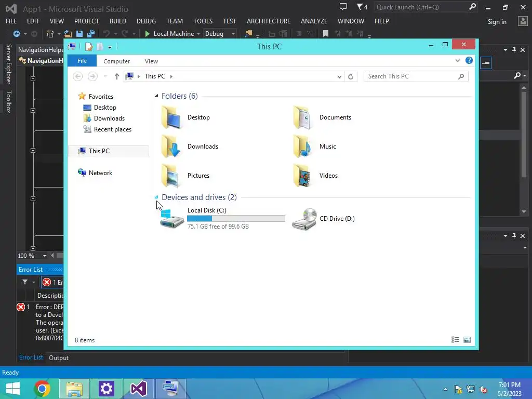The width and height of the screenshot is (532, 399).
Task: Start debugging with green play arrow
Action: [x=147, y=34]
